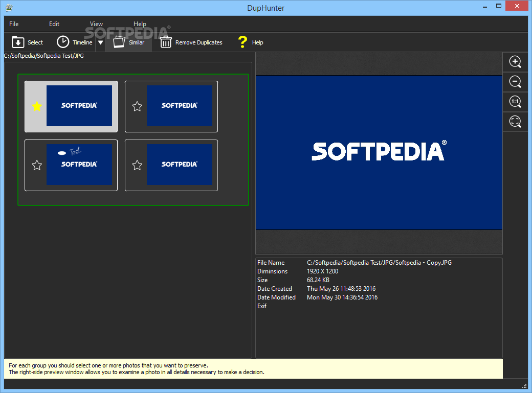
Task: Click the file name path ending Copy.JPG
Action: (x=379, y=263)
